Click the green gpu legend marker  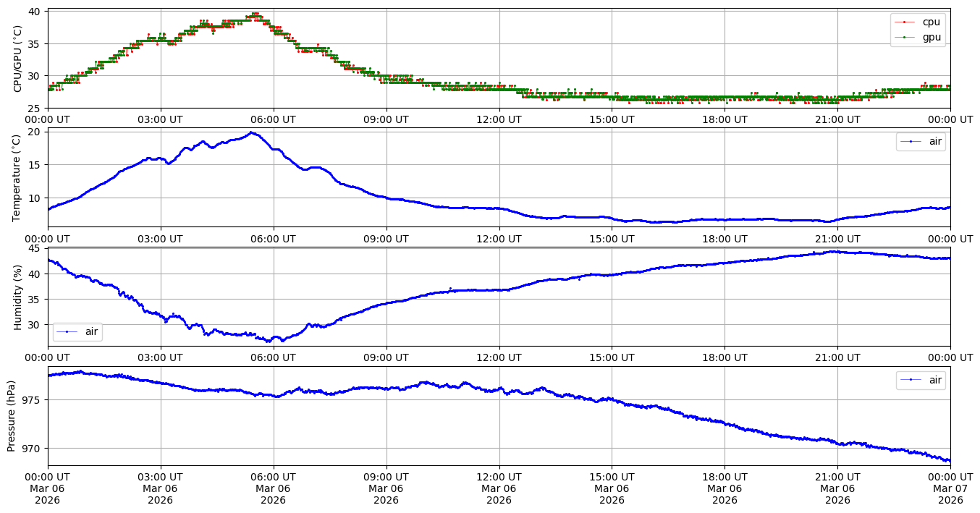908,37
